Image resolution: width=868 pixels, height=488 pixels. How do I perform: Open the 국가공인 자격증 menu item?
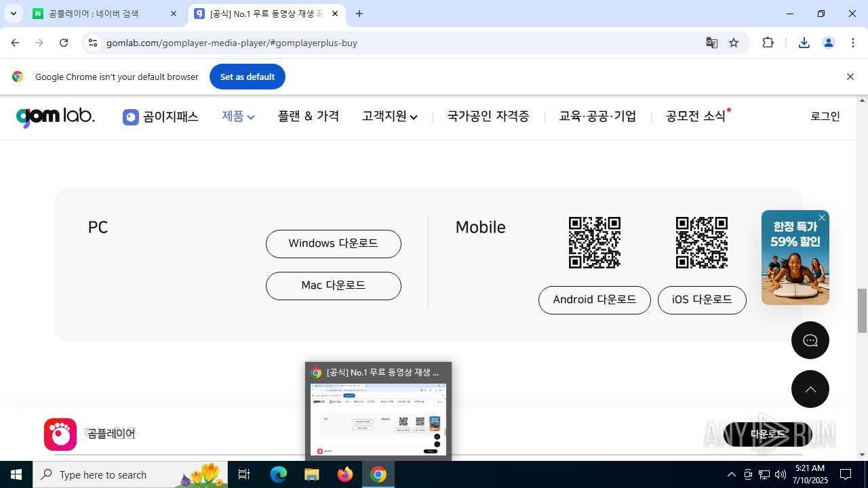point(488,117)
